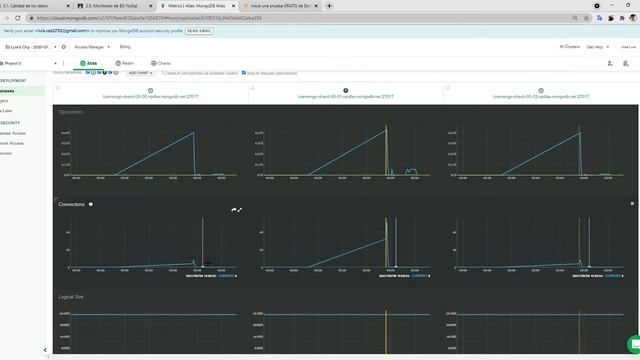Click shard-00-02 host link
Screen dimensions: 640x360
[x=541, y=97]
